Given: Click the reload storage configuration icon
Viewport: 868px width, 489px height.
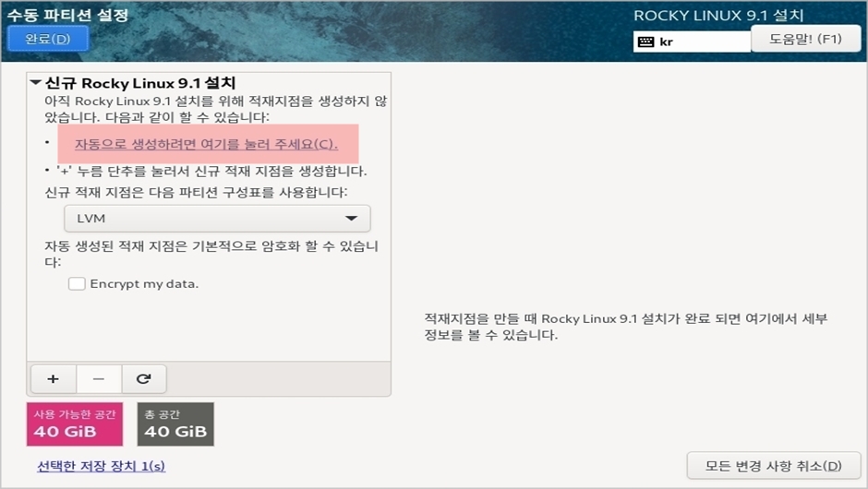Looking at the screenshot, I should pyautogui.click(x=144, y=379).
